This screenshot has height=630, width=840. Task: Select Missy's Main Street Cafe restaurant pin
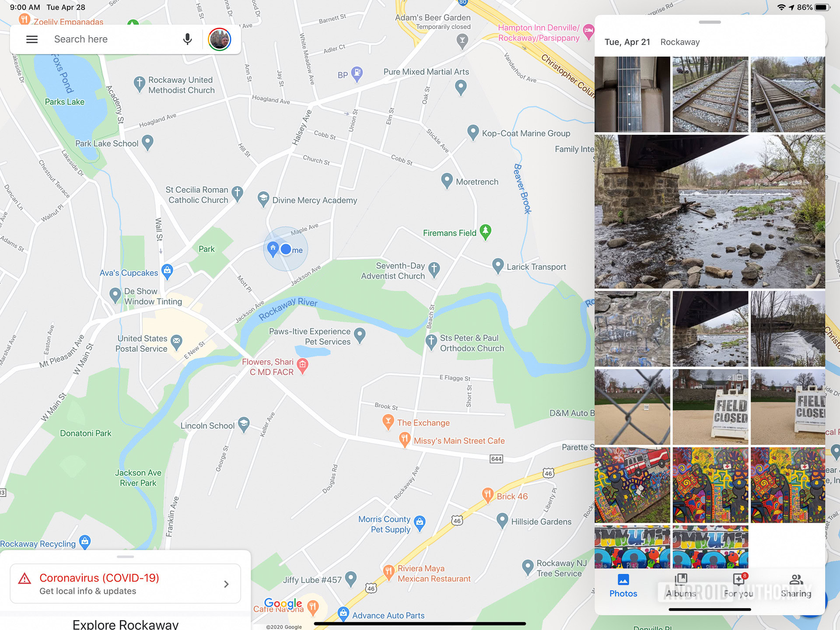coord(404,440)
